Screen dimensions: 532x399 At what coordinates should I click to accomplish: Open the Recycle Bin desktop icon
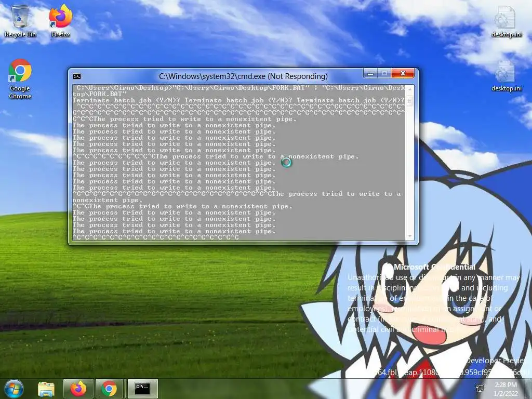tap(20, 21)
